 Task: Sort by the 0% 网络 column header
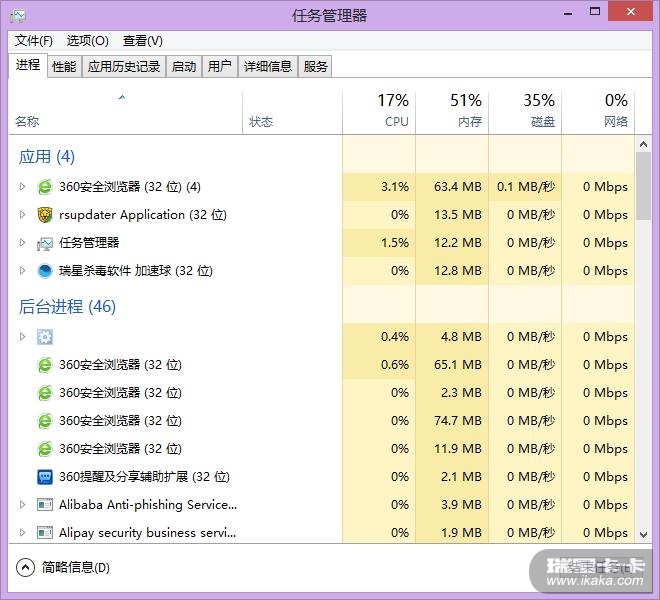coord(598,112)
